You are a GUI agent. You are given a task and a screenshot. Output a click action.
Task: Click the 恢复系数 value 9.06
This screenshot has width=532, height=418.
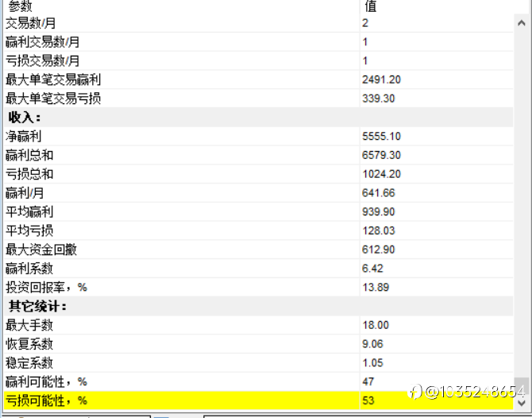pyautogui.click(x=372, y=344)
